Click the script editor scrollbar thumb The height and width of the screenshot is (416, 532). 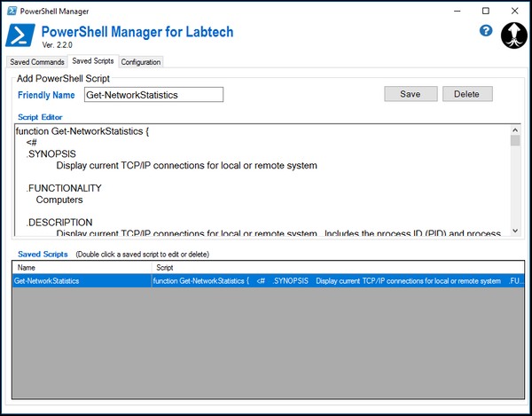click(515, 140)
